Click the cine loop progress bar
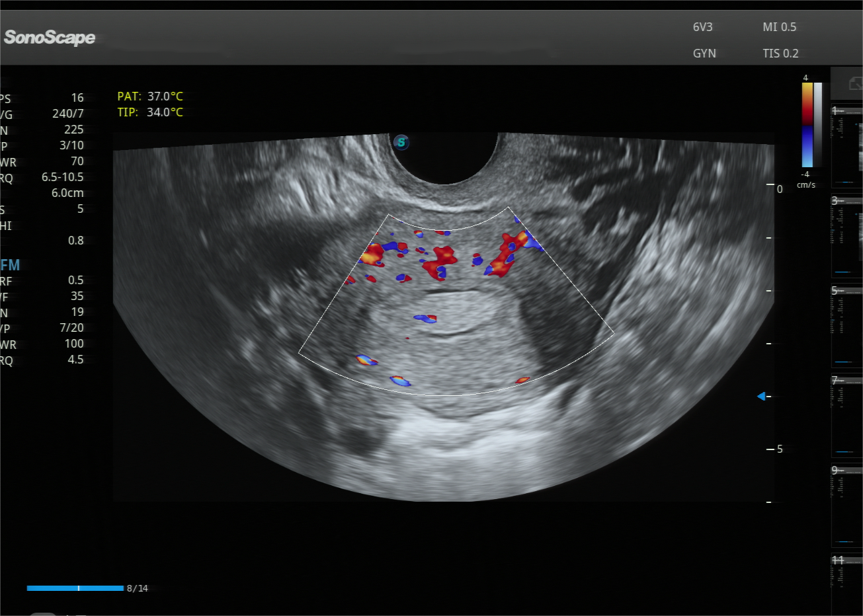The height and width of the screenshot is (616, 863). tap(75, 588)
